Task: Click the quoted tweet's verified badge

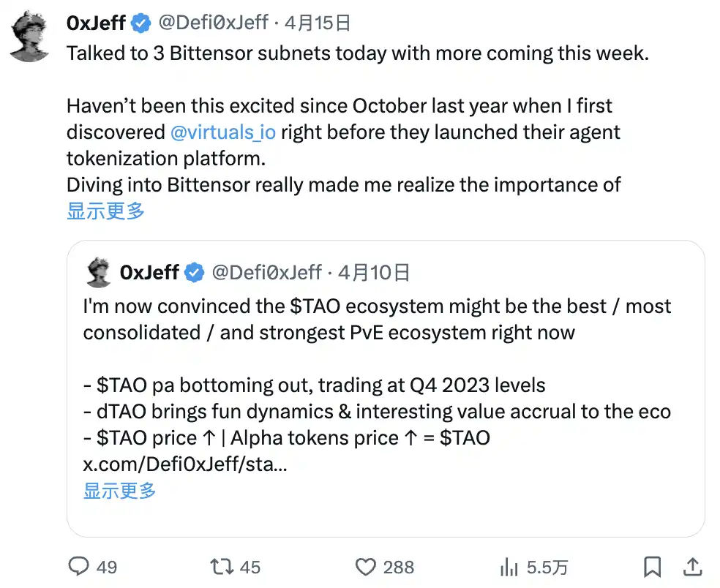Action: coord(194,273)
